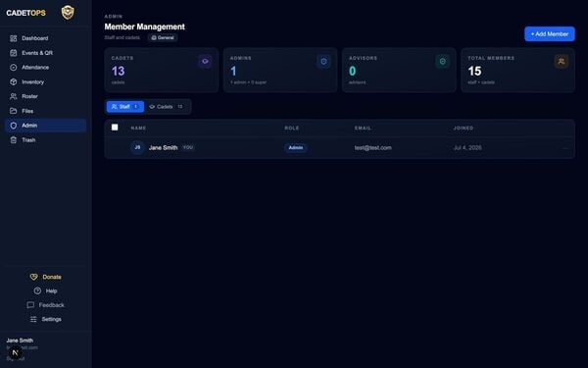Screen dimensions: 588x368
Task: Click the Next.js N badge
Action: pos(15,352)
